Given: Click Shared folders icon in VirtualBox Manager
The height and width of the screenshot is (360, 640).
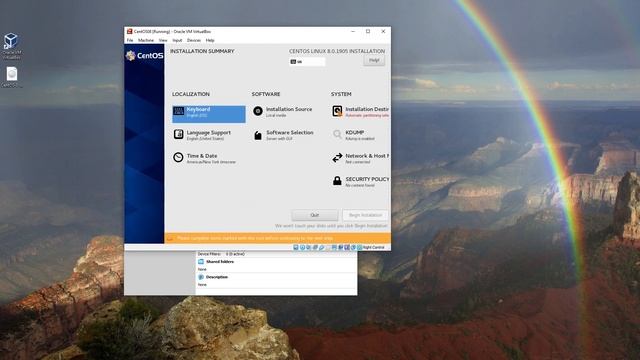Looking at the screenshot, I should point(201,262).
